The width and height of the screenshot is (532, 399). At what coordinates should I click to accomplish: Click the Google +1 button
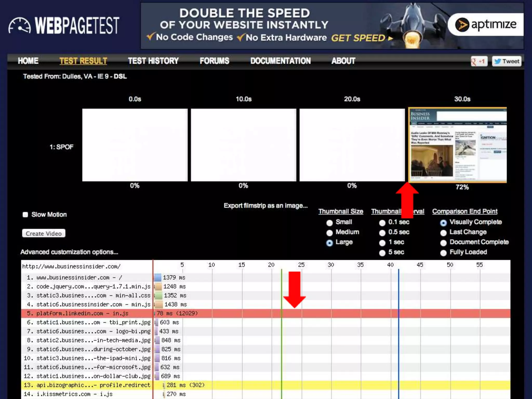(x=479, y=61)
